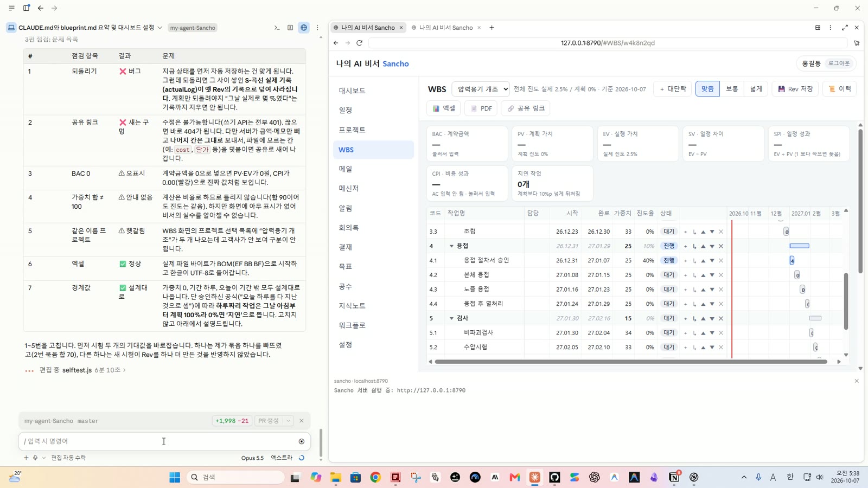Expand the embedded browser to fullscreen
The height and width of the screenshot is (488, 868).
tap(845, 28)
